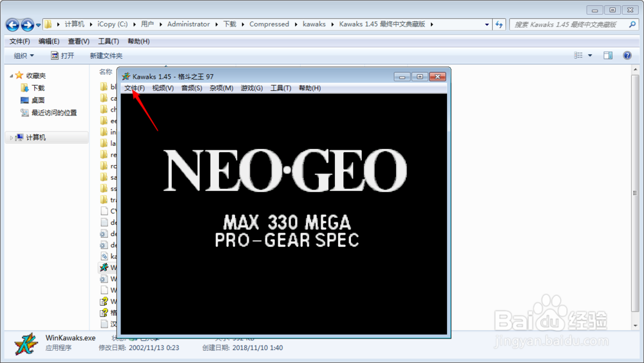Viewport: 644px width, 363px height.
Task: Navigate to Compressed in the breadcrumb
Action: [269, 25]
